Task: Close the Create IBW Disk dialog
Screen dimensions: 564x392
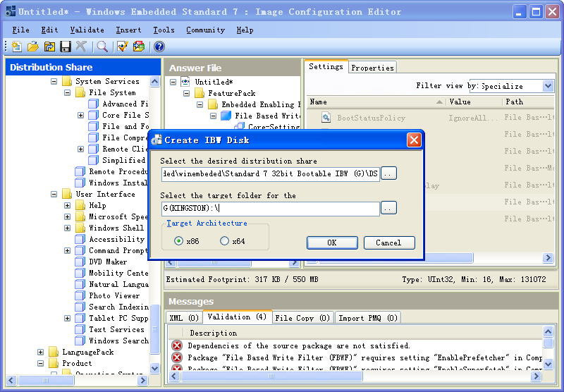Action: tap(414, 140)
